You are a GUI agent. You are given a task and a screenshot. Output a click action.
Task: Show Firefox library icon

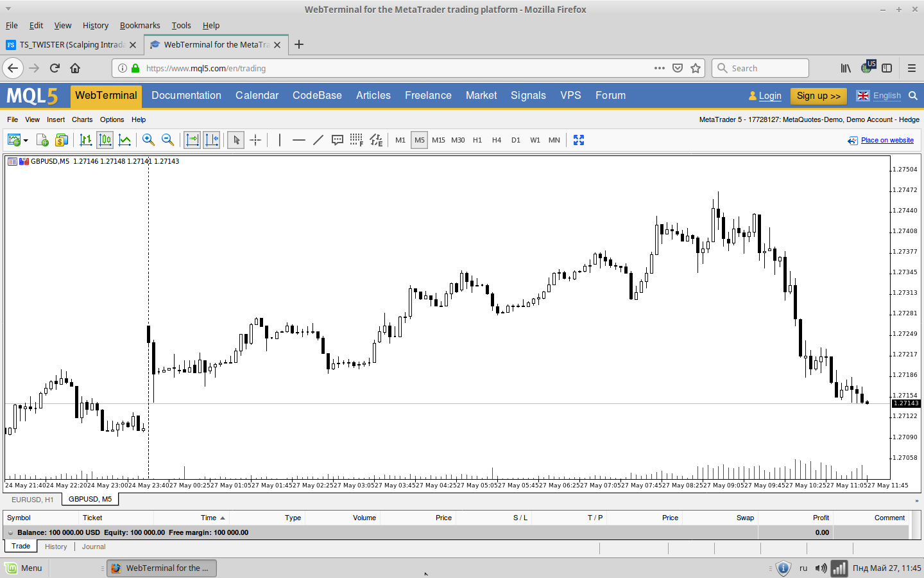coord(846,68)
